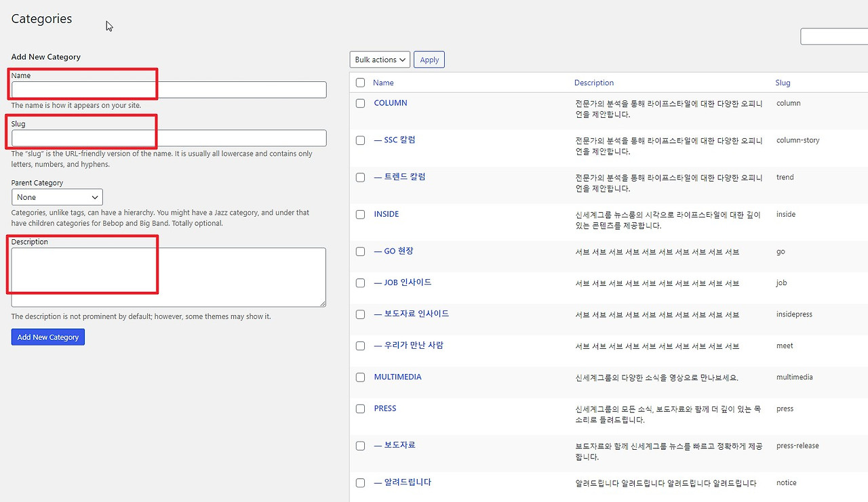868x502 pixels.
Task: Click the Apply button beside Bulk actions
Action: 429,60
